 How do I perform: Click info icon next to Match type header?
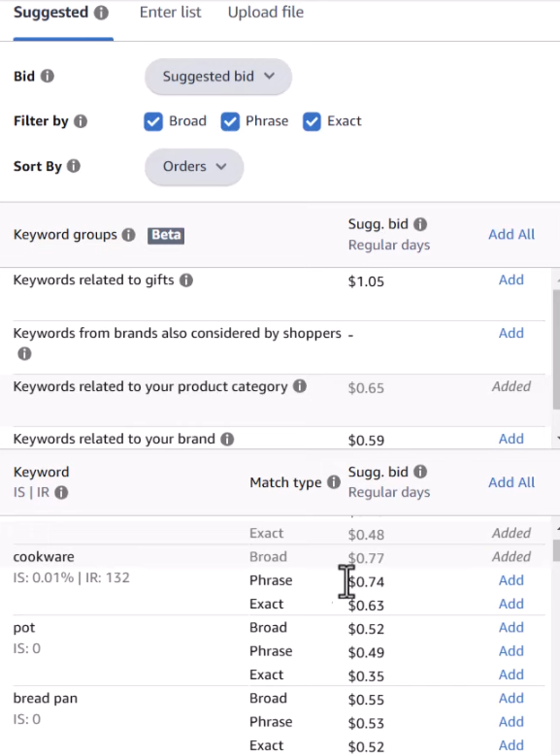tap(334, 482)
